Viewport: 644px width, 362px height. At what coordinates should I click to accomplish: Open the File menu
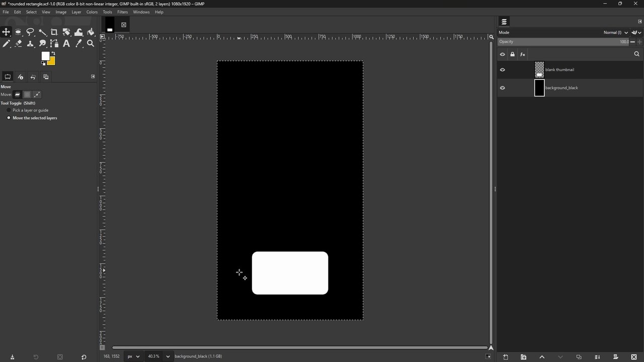click(x=6, y=12)
